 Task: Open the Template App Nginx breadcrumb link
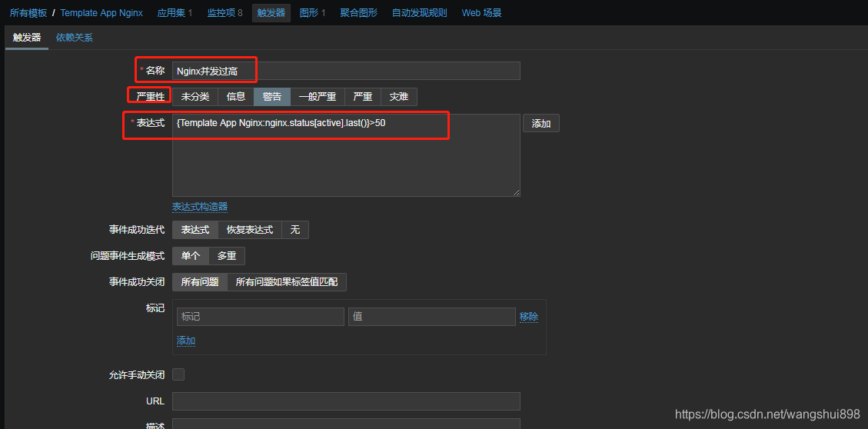101,13
